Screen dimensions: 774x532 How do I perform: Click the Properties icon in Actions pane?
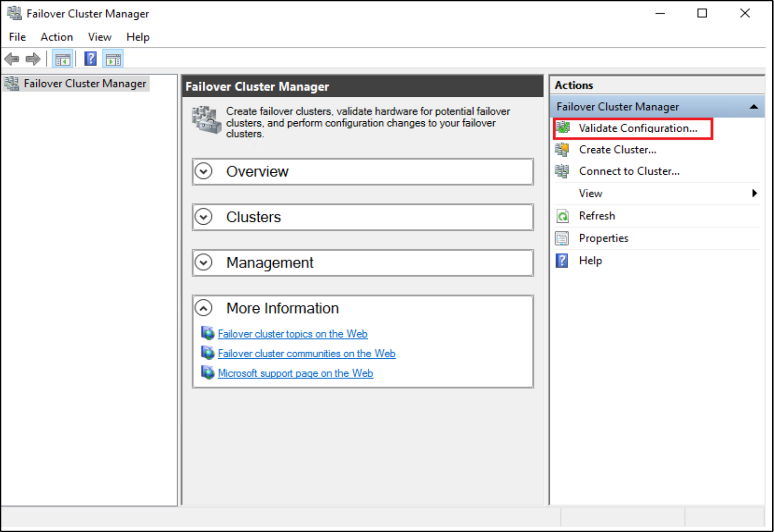click(562, 238)
